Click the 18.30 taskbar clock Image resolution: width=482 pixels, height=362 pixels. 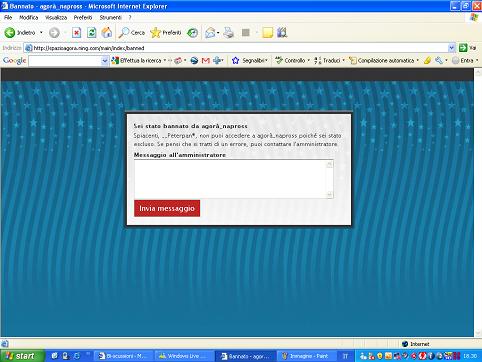(x=470, y=356)
